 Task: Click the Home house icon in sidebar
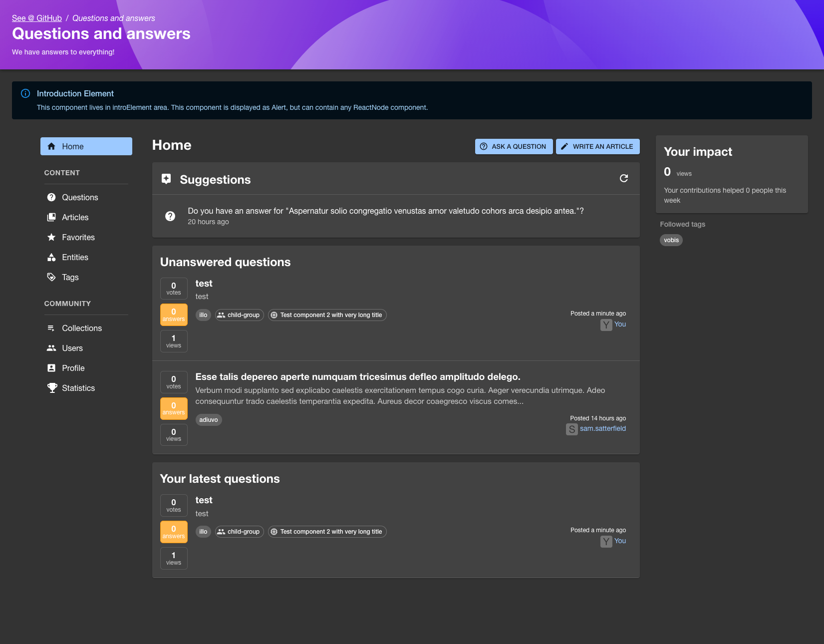pyautogui.click(x=51, y=146)
